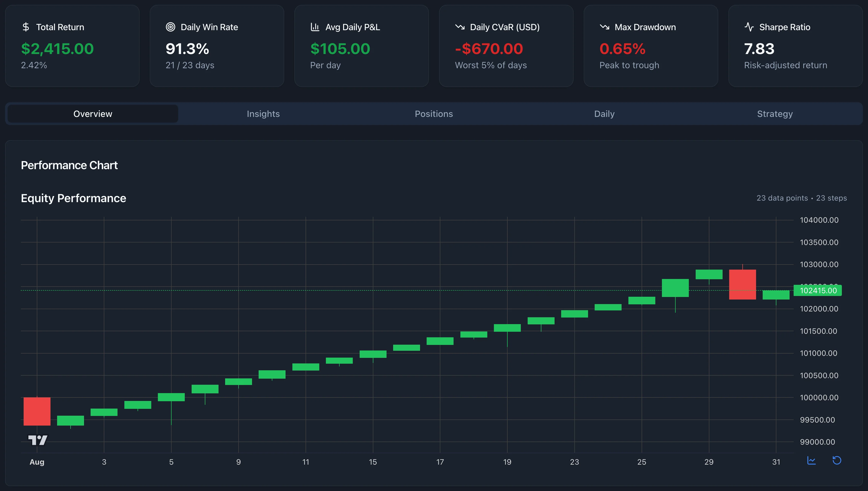
Task: Click the Total Return $2,415.00 value
Action: (57, 49)
